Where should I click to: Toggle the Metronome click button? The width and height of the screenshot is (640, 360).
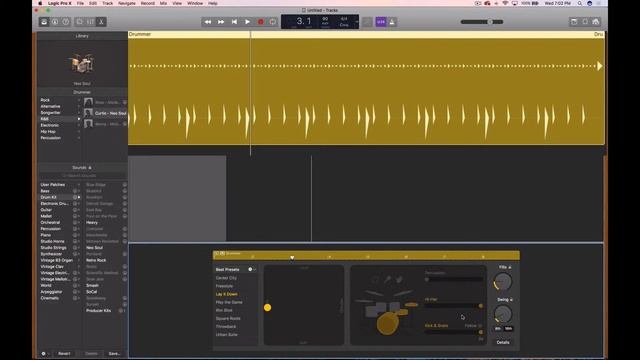(x=392, y=22)
